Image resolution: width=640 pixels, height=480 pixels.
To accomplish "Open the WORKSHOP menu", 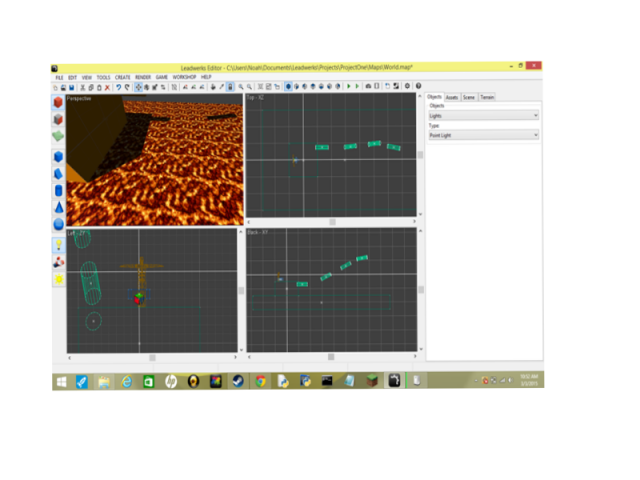I will (184, 77).
